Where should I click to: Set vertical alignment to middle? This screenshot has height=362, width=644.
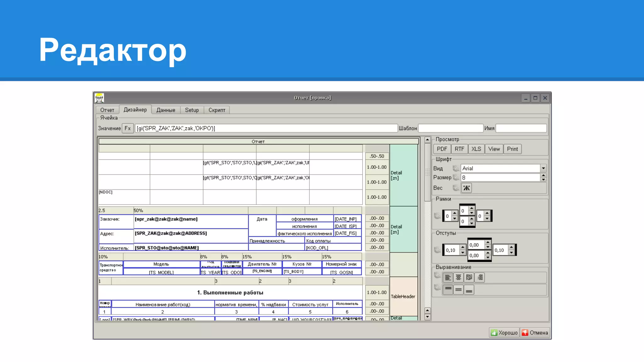(x=458, y=290)
